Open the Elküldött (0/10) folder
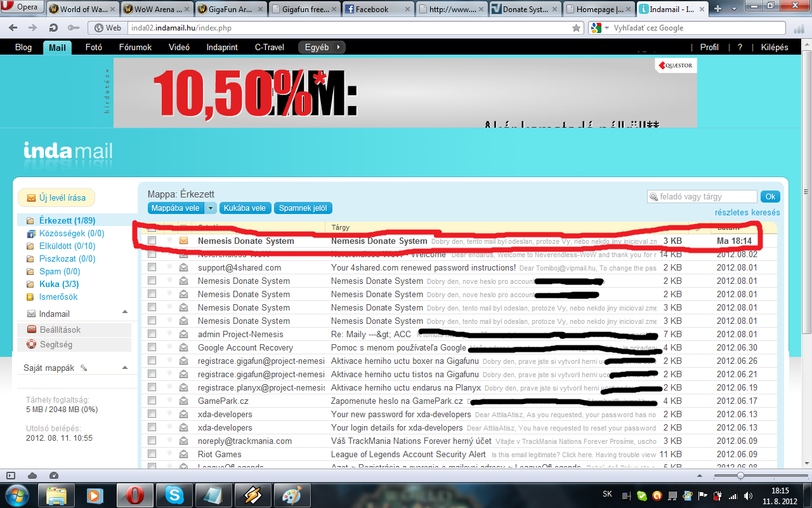This screenshot has width=812, height=508. 67,246
